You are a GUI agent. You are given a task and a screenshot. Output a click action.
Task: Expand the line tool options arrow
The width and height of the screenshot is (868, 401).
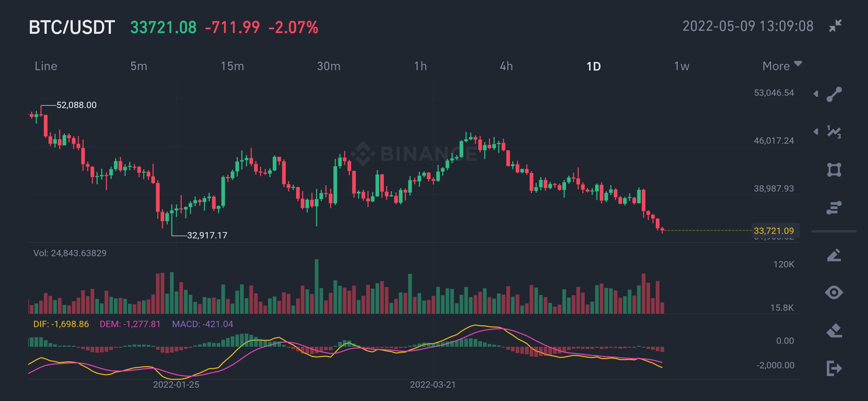816,94
